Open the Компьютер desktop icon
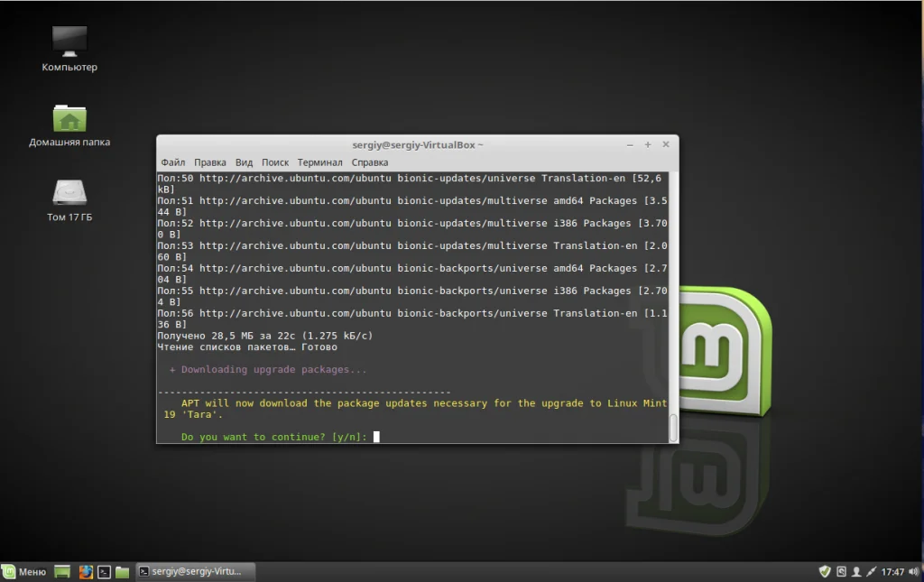Viewport: 924px width, 582px height. (x=69, y=49)
